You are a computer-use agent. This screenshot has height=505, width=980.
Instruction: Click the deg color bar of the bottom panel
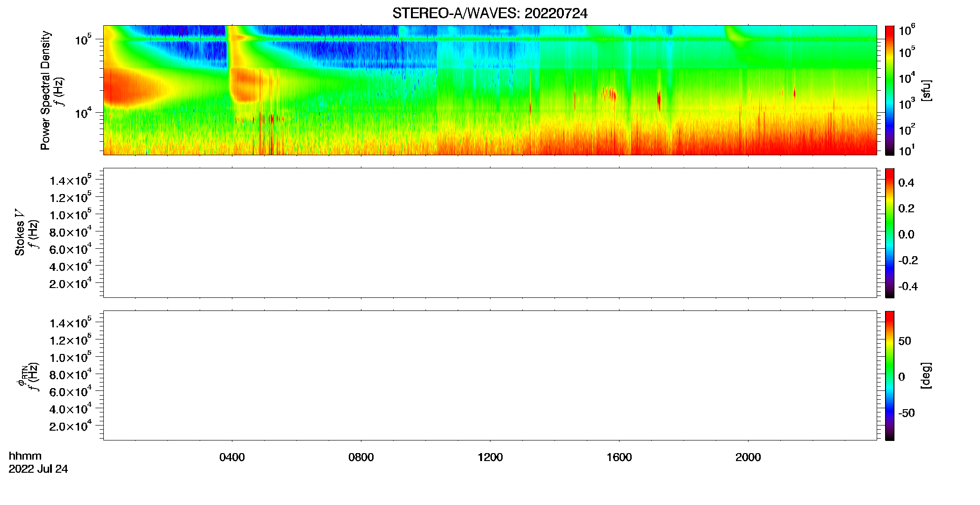pyautogui.click(x=889, y=375)
